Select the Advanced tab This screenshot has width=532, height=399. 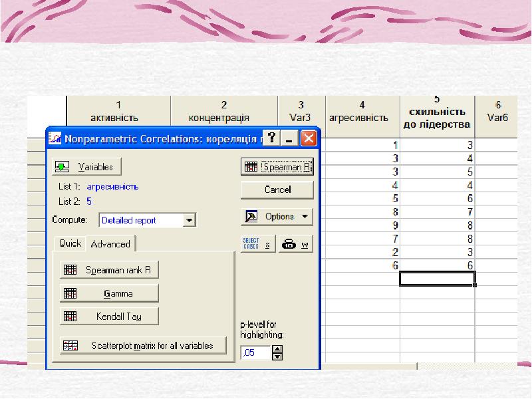(x=110, y=244)
